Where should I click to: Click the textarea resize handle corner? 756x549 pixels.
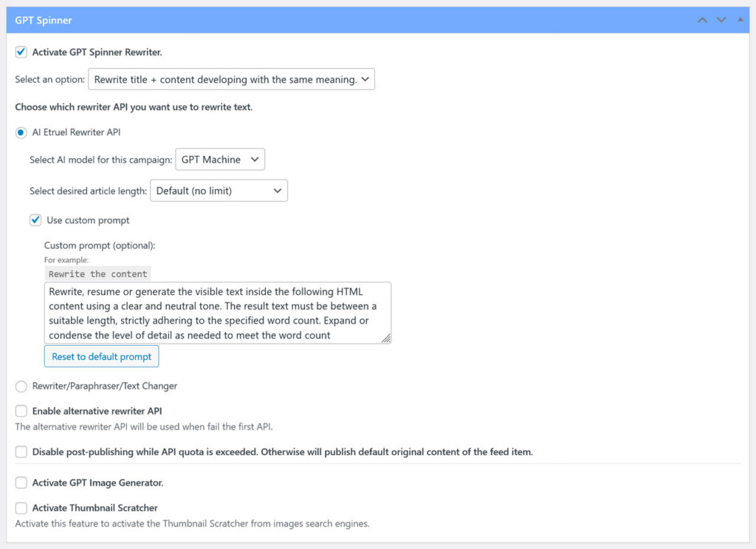386,338
